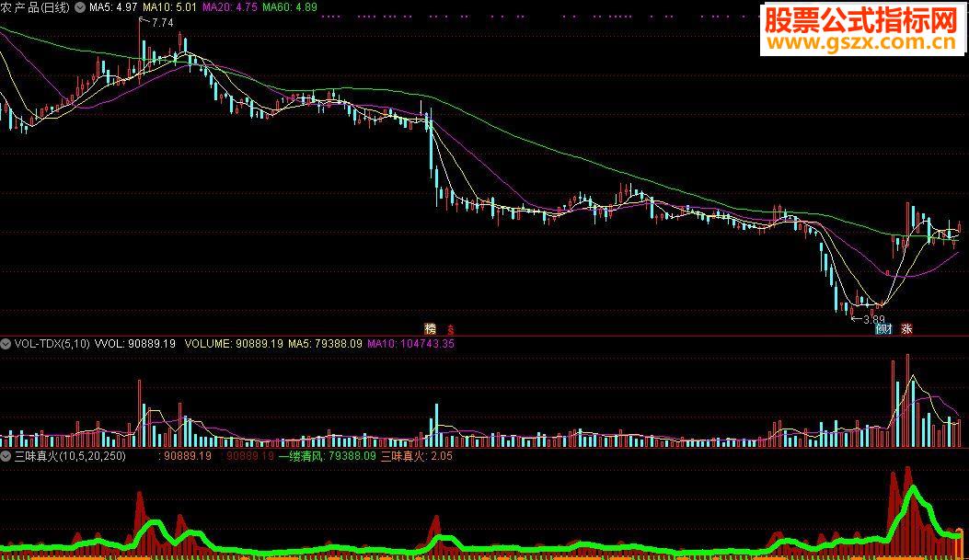Click the volume MA5: 79388.09 readout
969x560 pixels.
[325, 344]
